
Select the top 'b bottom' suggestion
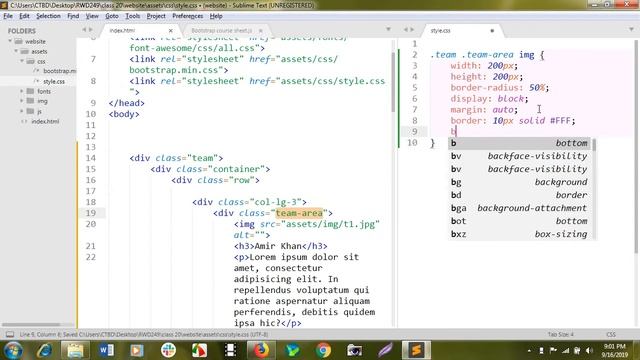[519, 143]
